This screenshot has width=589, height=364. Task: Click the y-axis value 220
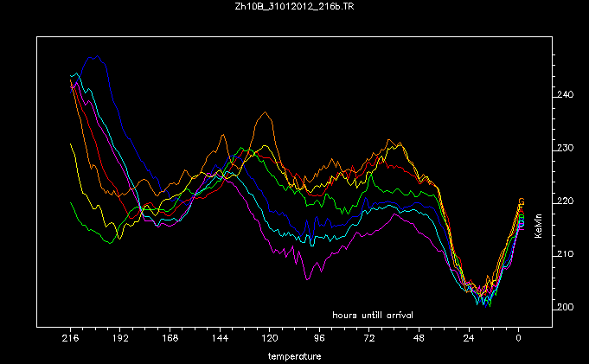[566, 201]
